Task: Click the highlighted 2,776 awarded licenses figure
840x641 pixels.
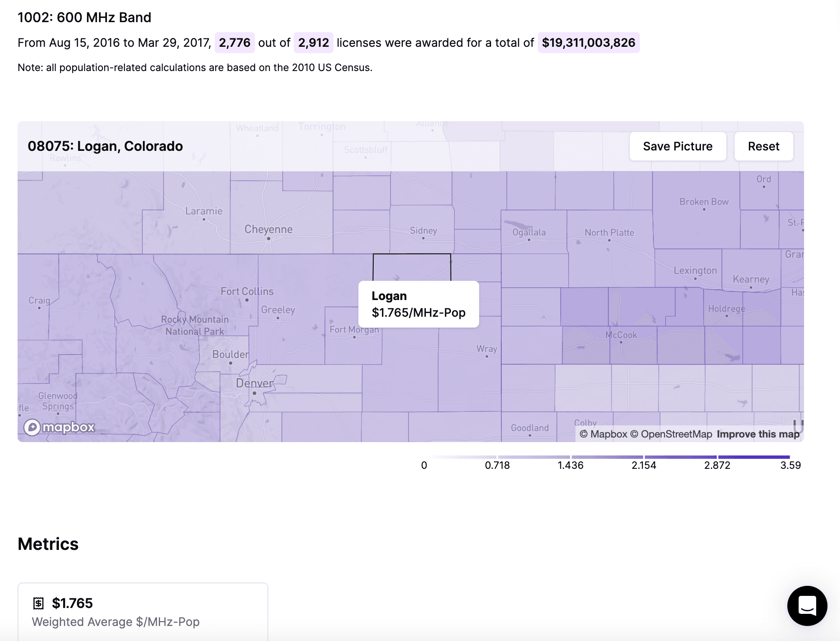Action: point(234,43)
